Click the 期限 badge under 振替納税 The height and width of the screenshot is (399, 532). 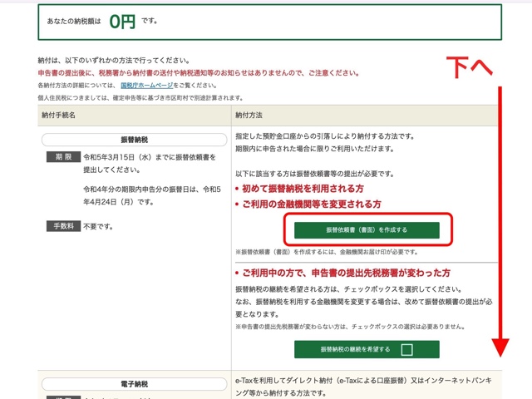[63, 157]
